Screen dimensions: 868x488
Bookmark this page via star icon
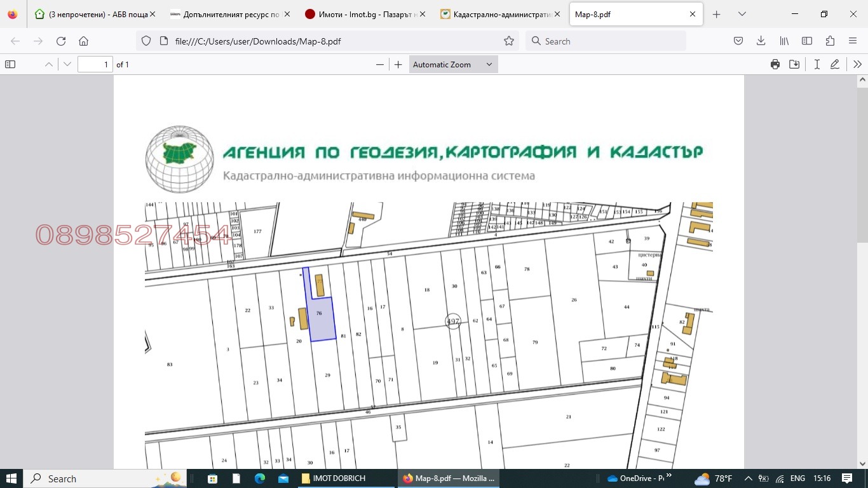(x=508, y=41)
